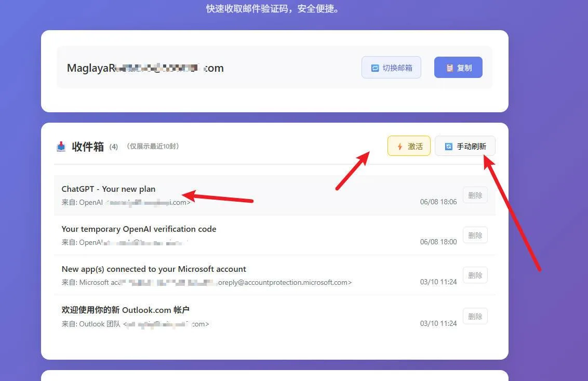The height and width of the screenshot is (381, 588).
Task: Delete the OpenAI verification code email
Action: pyautogui.click(x=475, y=235)
